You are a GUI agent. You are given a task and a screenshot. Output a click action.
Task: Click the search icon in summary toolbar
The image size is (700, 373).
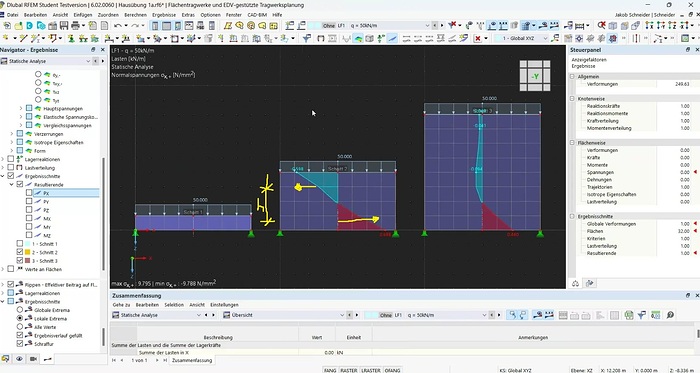click(x=670, y=315)
